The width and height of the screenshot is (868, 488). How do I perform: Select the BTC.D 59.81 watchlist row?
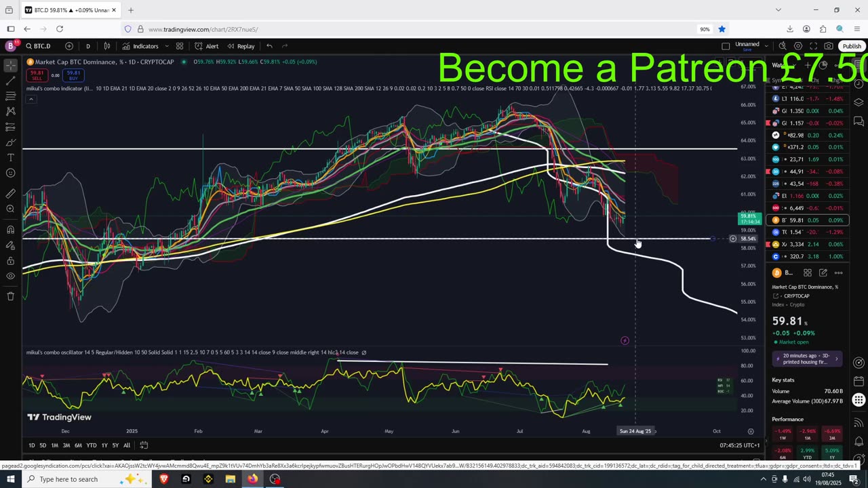pyautogui.click(x=806, y=220)
